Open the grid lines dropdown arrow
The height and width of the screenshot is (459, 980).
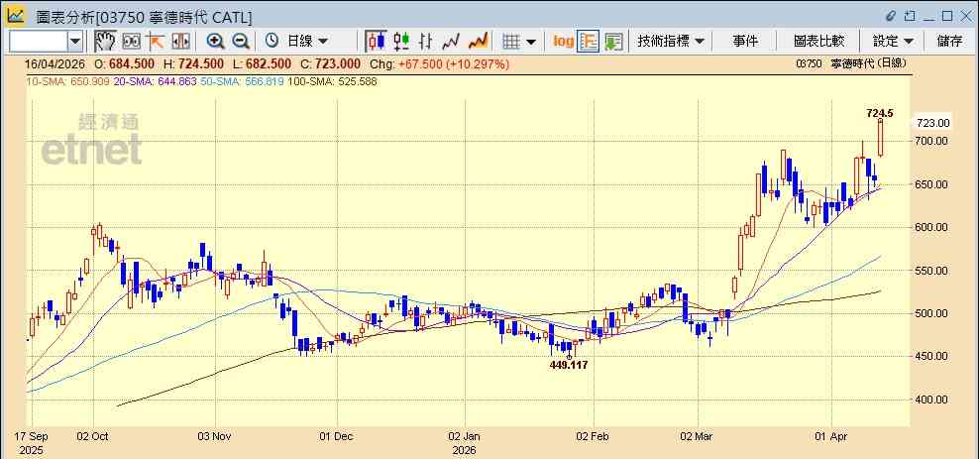point(531,42)
